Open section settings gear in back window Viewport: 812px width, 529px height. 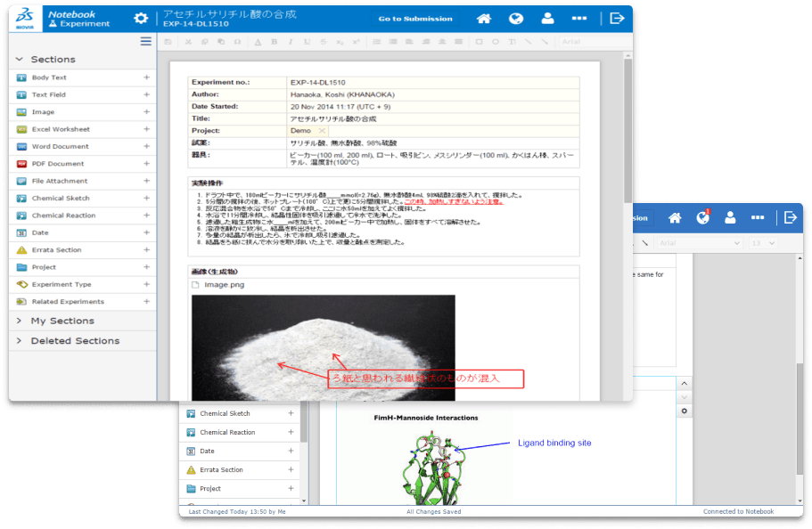pyautogui.click(x=684, y=411)
